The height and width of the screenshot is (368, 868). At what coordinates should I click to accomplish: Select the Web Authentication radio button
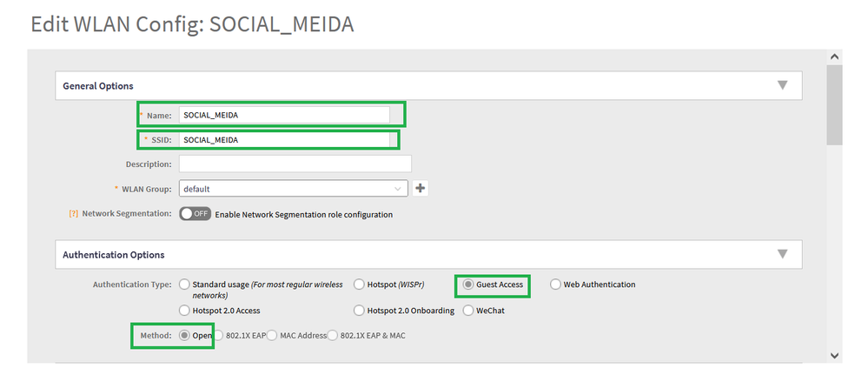tap(556, 284)
